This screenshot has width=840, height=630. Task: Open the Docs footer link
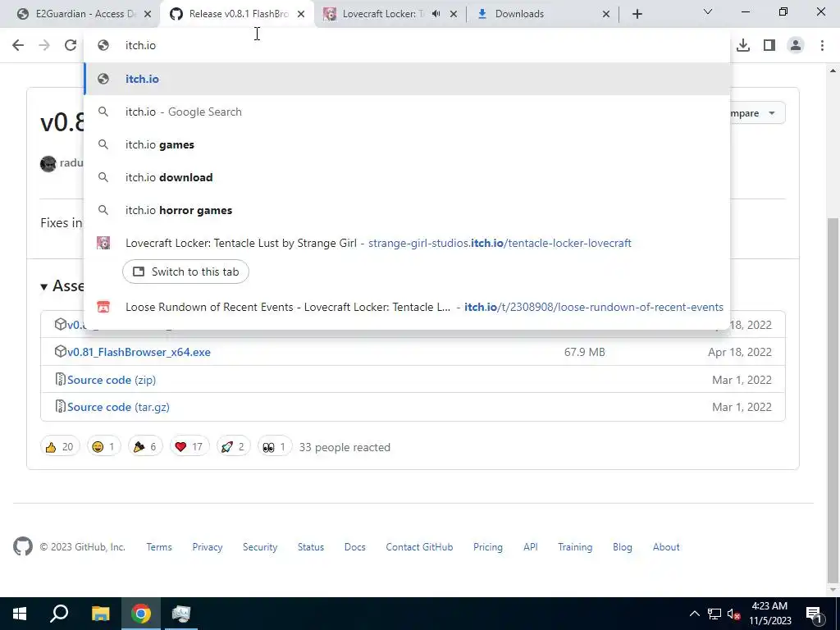354,547
